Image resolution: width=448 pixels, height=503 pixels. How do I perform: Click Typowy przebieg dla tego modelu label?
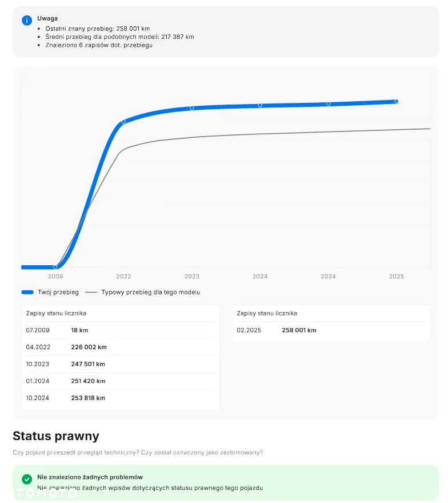tap(151, 292)
